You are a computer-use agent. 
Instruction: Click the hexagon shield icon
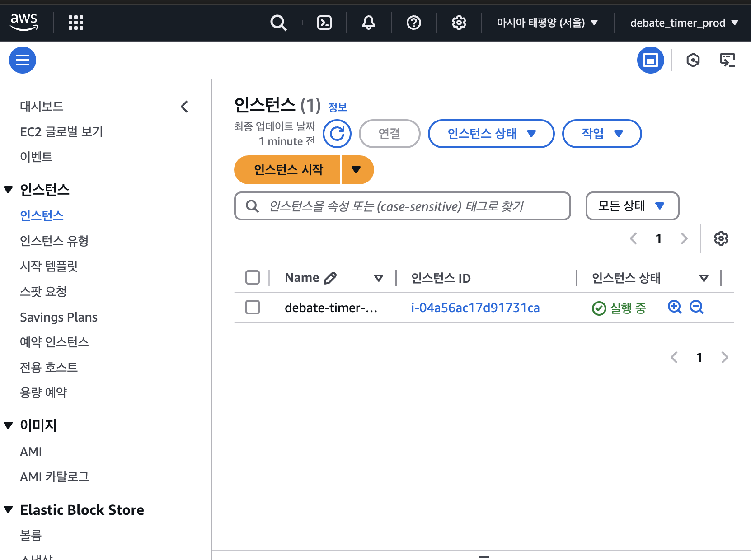point(693,60)
